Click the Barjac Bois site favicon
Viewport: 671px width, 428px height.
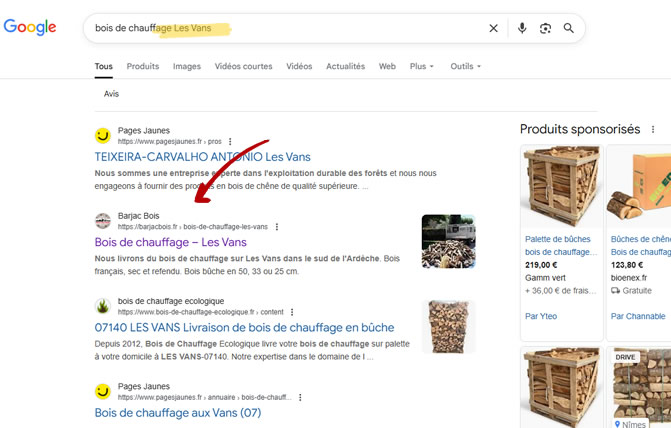coord(102,221)
